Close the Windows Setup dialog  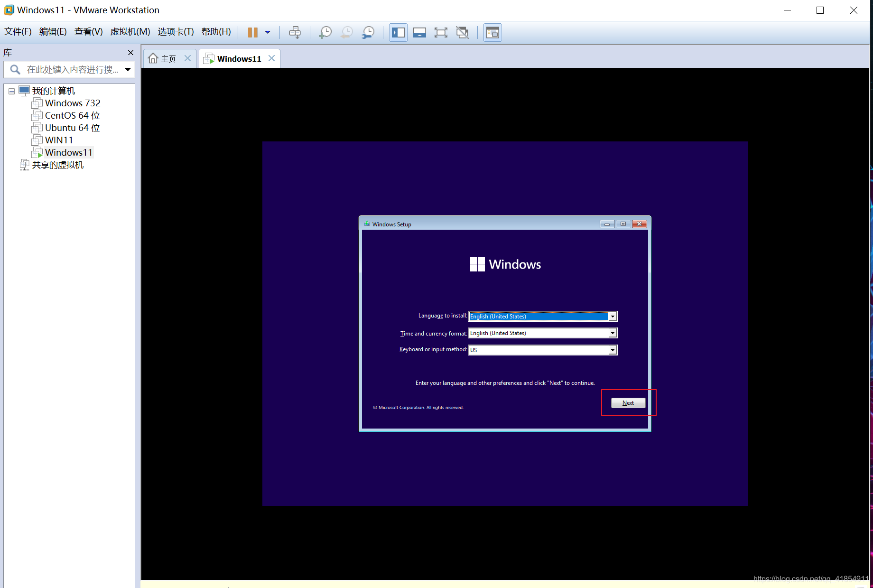640,224
